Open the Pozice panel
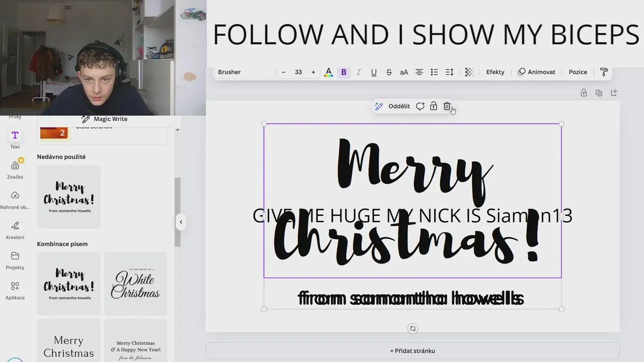The height and width of the screenshot is (362, 644). click(x=578, y=72)
